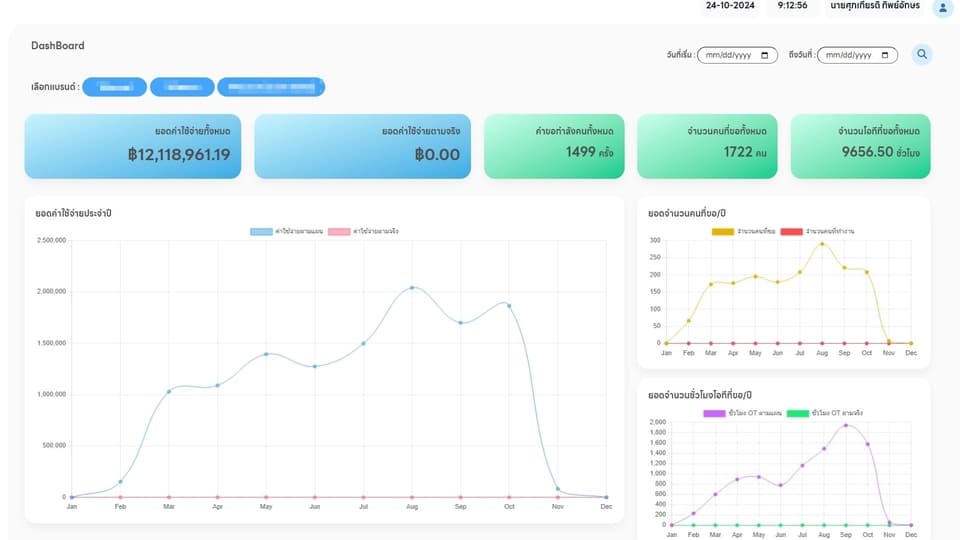The image size is (960, 540).
Task: Open the 9656.50 ชั่วโมง OT hours card
Action: (860, 146)
